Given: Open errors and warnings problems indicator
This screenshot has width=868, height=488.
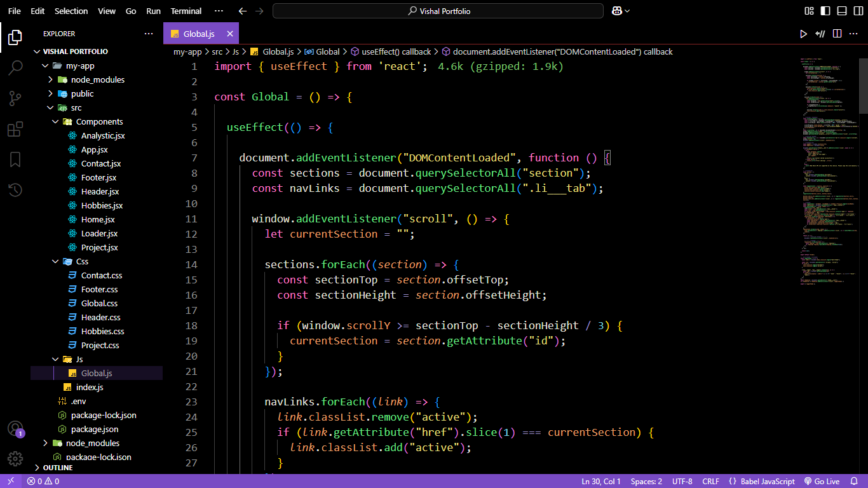Looking at the screenshot, I should click(43, 481).
